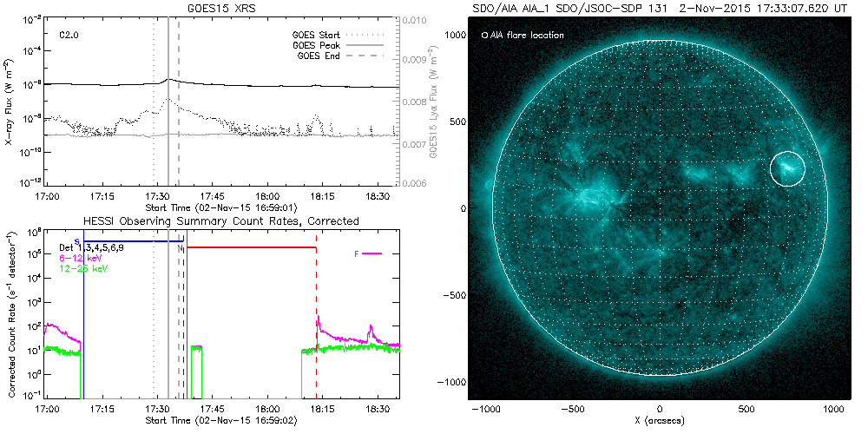Click the red "N" label in HESSI plot
The height and width of the screenshot is (434, 868).
180,248
